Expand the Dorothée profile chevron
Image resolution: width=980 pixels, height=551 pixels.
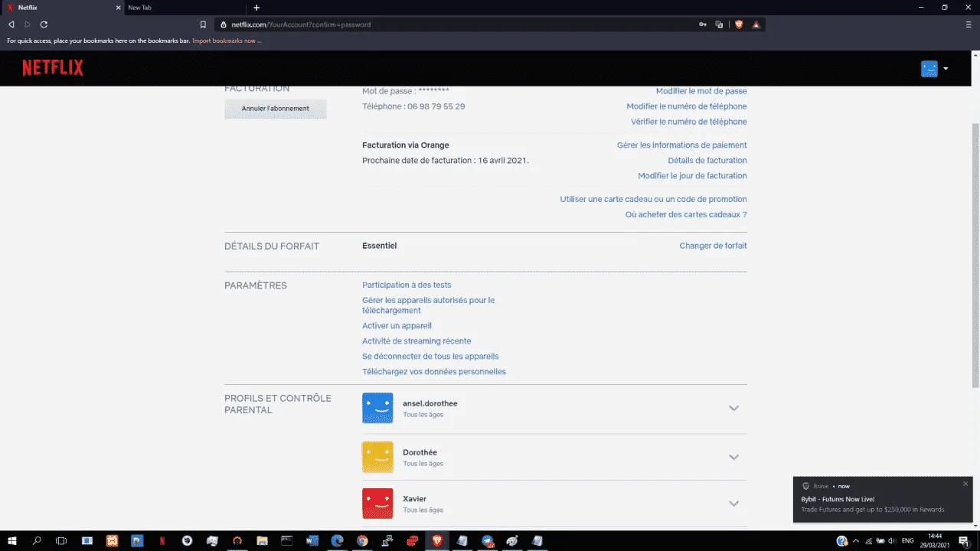pos(733,457)
